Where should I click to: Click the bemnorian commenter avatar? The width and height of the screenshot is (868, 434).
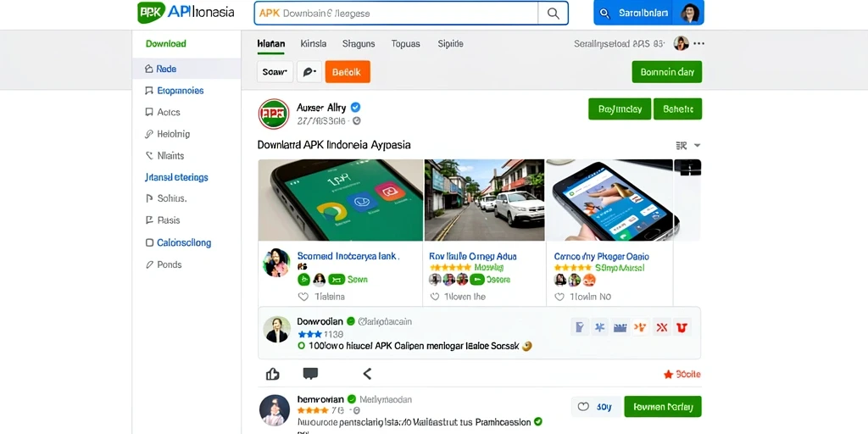(x=275, y=410)
